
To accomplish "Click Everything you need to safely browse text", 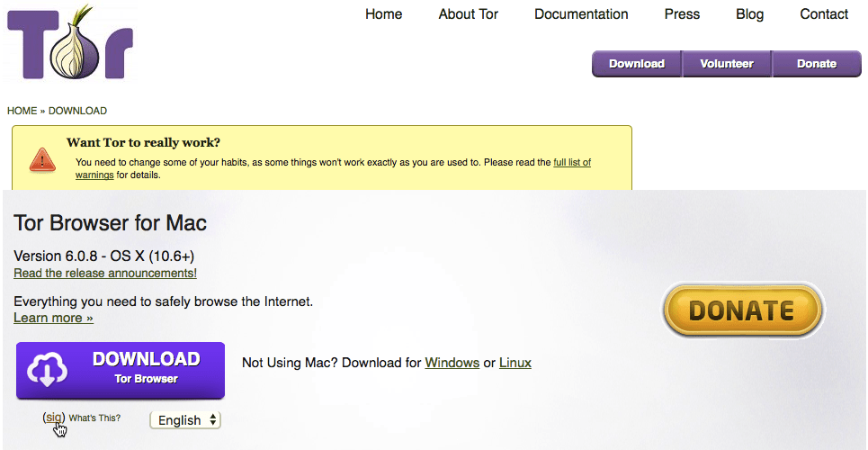I will click(164, 302).
